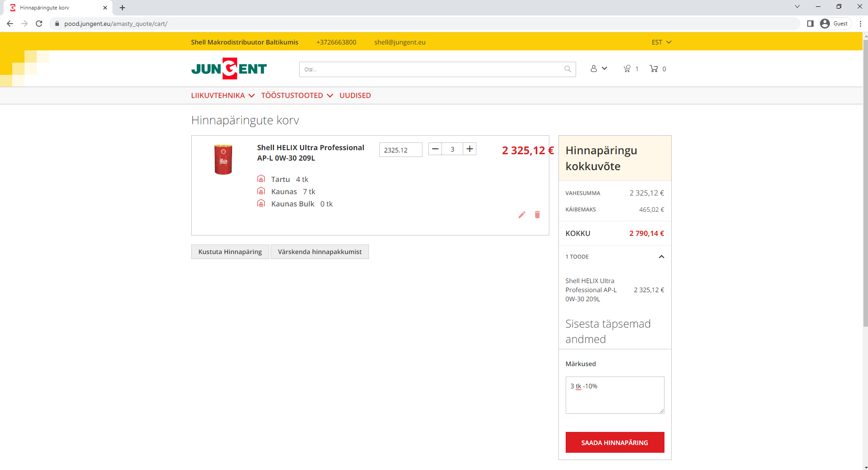Click the pencil edit item icon
The width and height of the screenshot is (868, 470).
[522, 215]
